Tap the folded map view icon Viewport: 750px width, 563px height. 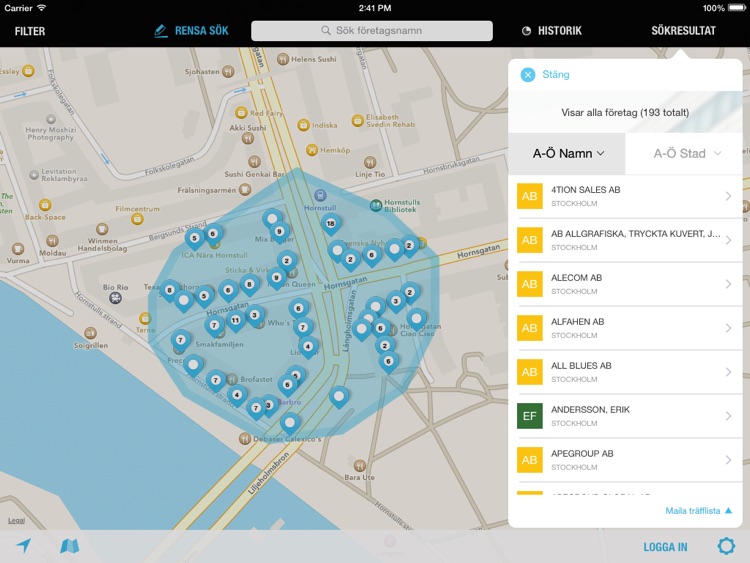(69, 546)
